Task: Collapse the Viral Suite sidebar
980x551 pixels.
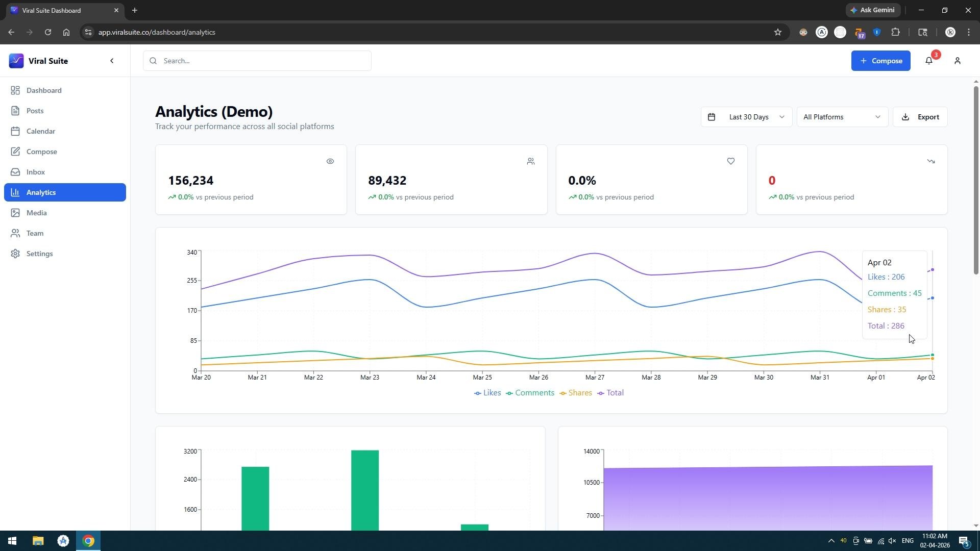Action: pos(112,61)
